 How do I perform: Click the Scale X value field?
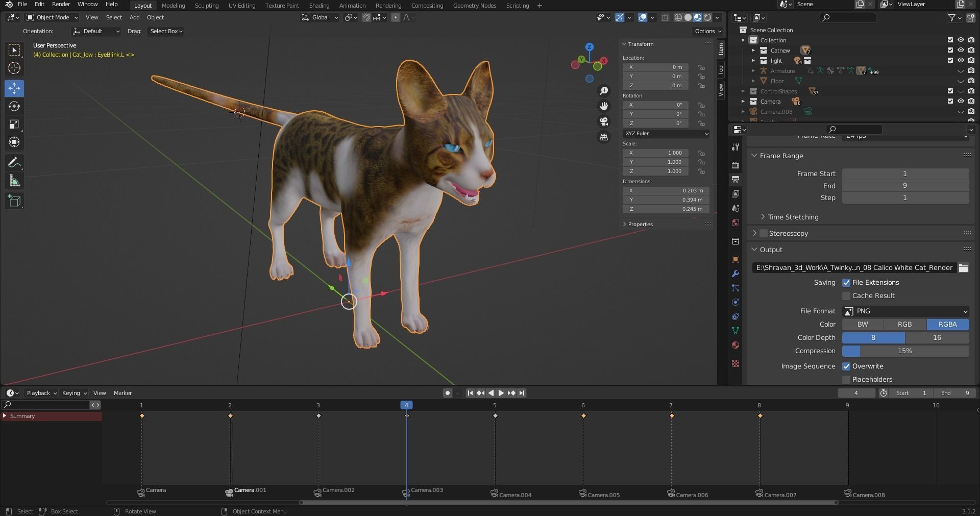(x=655, y=153)
